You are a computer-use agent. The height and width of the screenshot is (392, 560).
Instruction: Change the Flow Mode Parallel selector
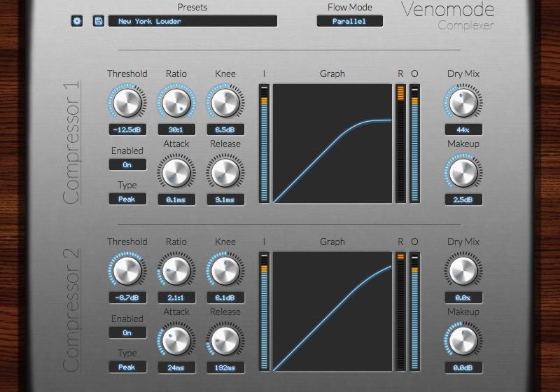[x=349, y=21]
